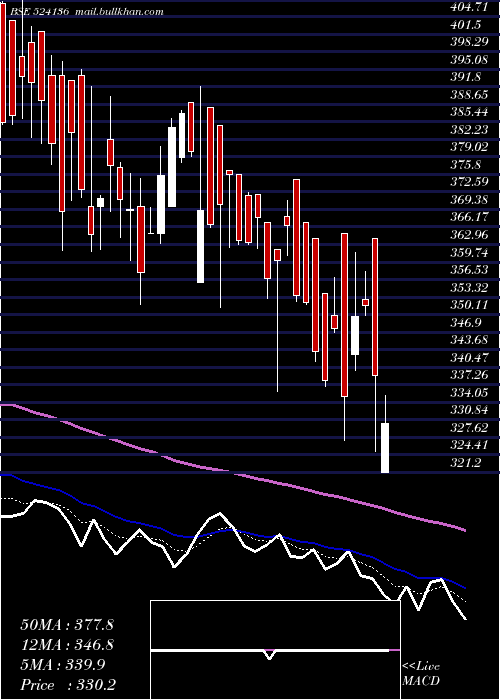
Task: Select the 375.8 price label
Action: 466,165
